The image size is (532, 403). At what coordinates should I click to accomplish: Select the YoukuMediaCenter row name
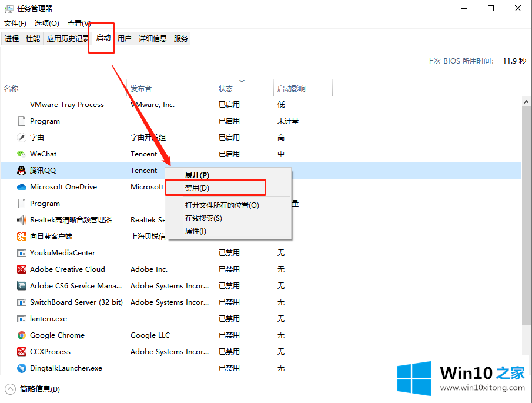pyautogui.click(x=62, y=253)
